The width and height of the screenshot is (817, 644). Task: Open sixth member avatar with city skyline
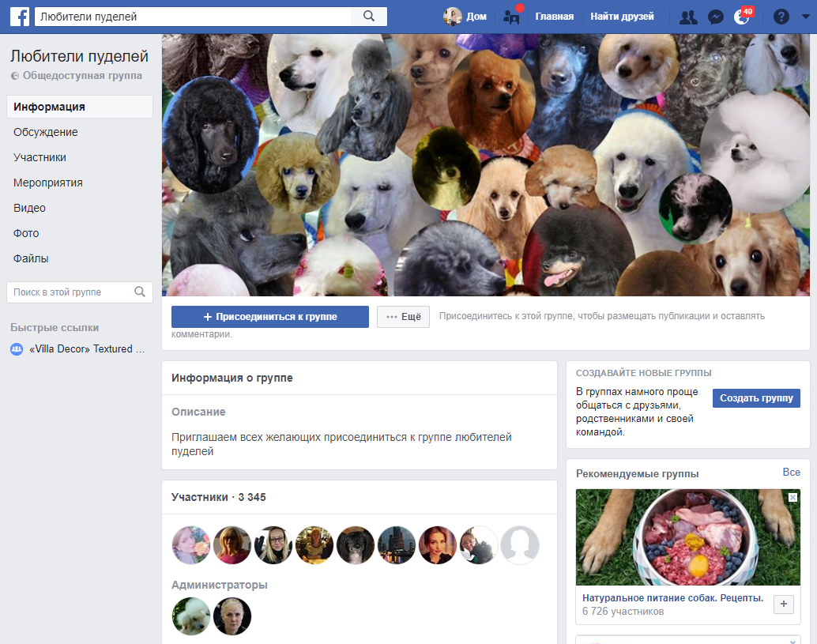397,545
